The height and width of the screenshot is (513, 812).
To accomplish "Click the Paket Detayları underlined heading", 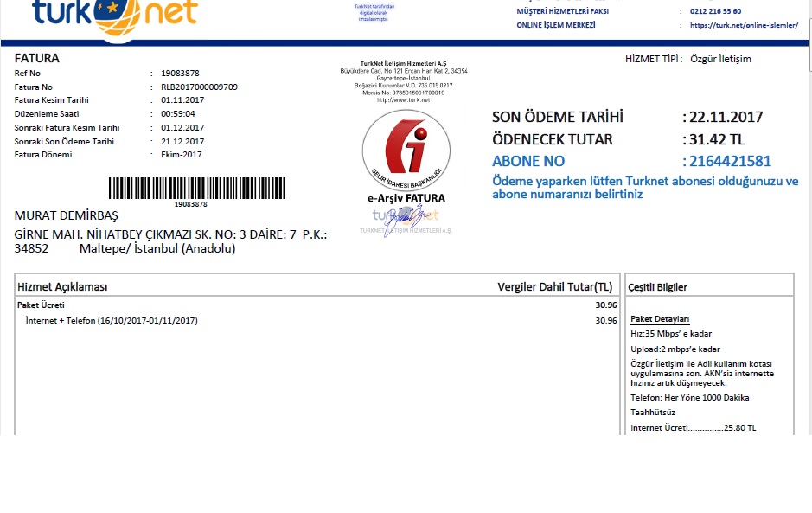I will tap(660, 319).
